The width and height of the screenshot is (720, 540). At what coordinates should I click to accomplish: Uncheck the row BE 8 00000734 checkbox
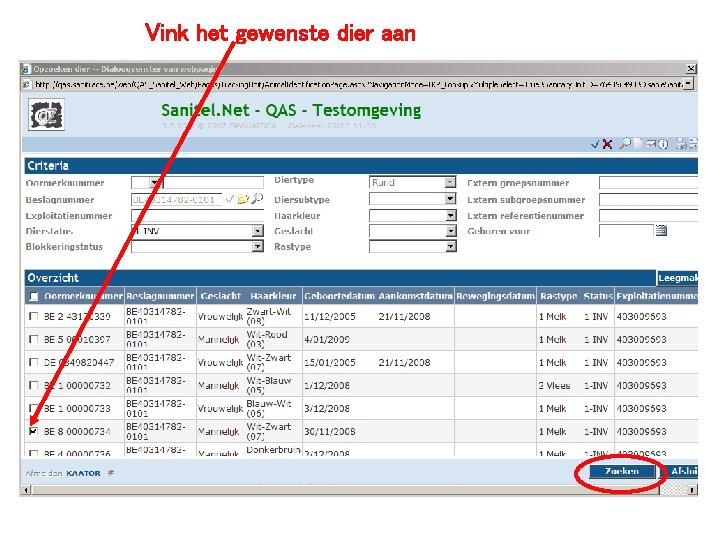tap(33, 431)
